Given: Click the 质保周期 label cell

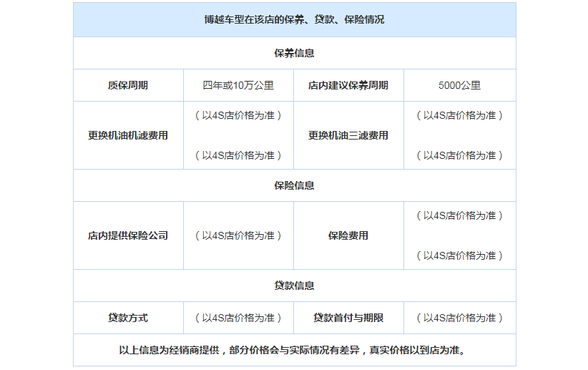Looking at the screenshot, I should pos(128,85).
